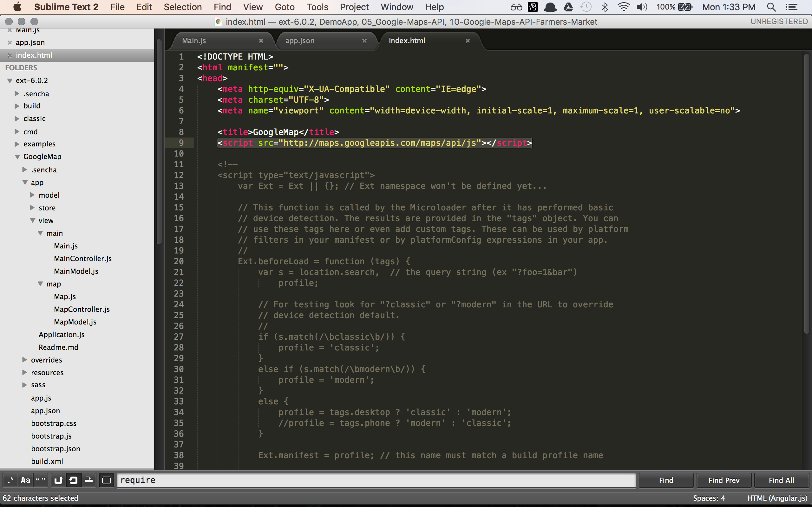Viewport: 812px width, 507px height.
Task: Toggle the in-selection search icon
Action: pos(89,480)
